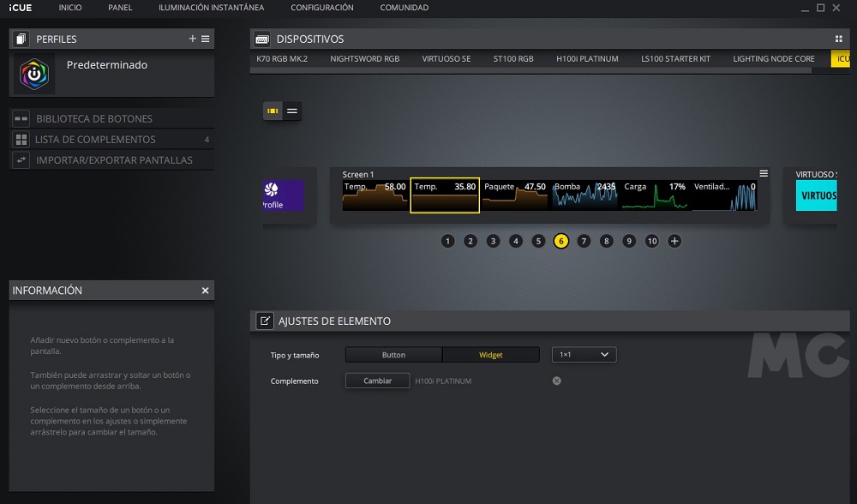Open Screen 1 options menu icon
The image size is (857, 504).
coord(764,173)
